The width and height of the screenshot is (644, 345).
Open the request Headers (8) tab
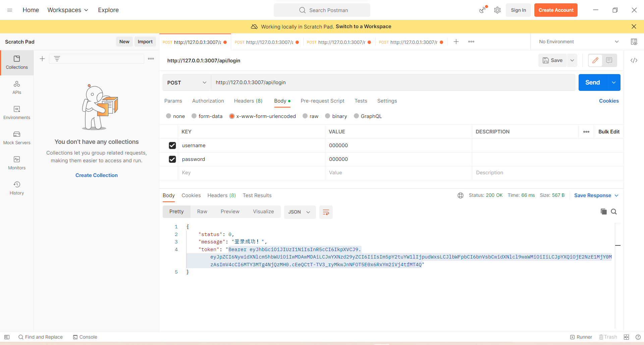tap(248, 101)
